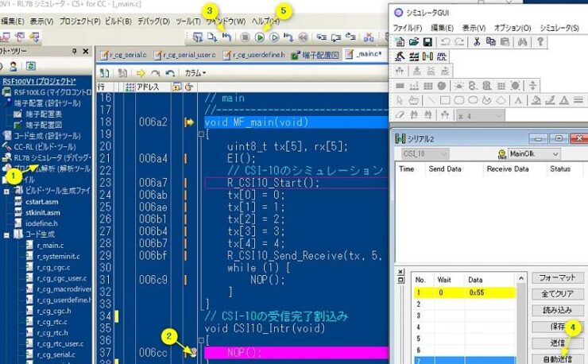Expand the コード生成 folder in project tree
Image resolution: width=588 pixels, height=364 pixels.
click(7, 234)
